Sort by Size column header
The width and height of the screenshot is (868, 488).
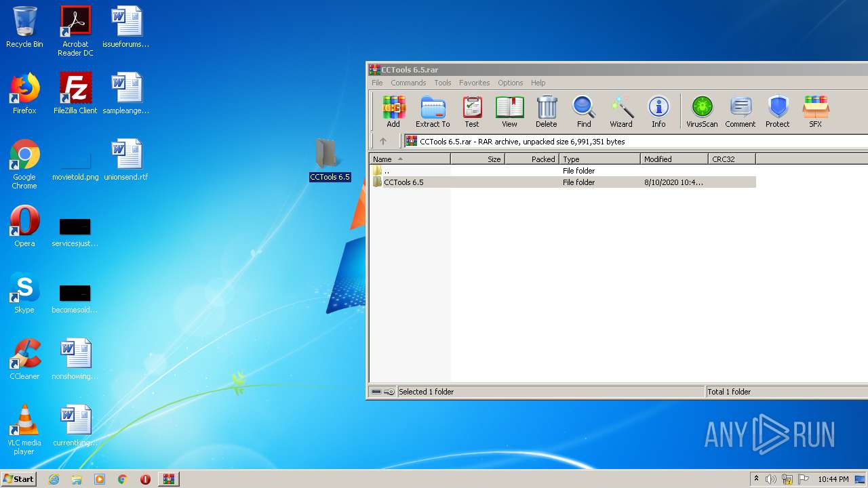pyautogui.click(x=477, y=159)
